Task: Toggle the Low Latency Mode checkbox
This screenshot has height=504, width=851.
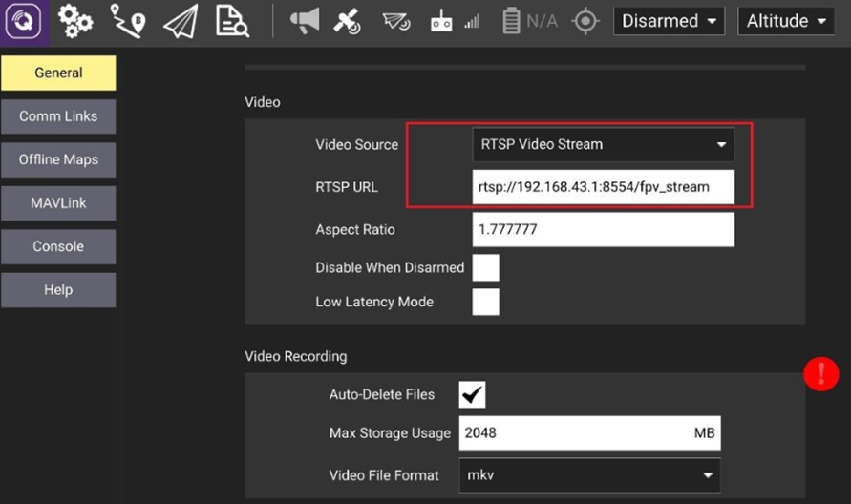Action: (486, 303)
